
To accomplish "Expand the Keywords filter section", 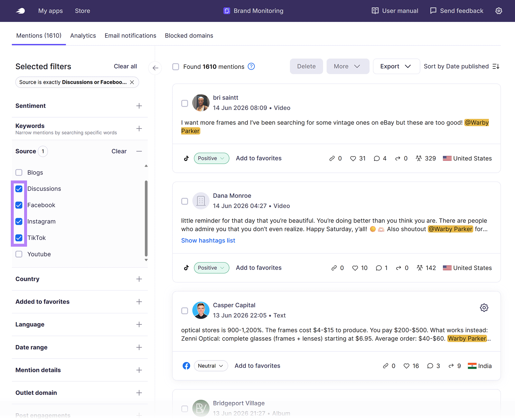I will pos(139,129).
